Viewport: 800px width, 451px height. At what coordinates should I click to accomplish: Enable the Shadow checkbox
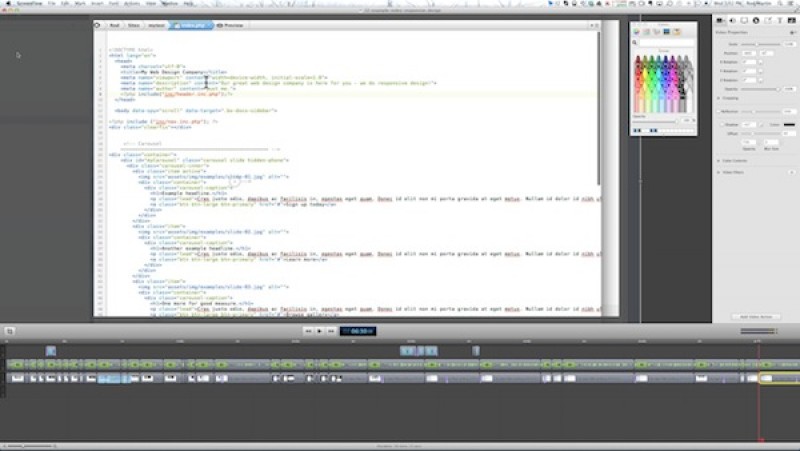(x=720, y=124)
